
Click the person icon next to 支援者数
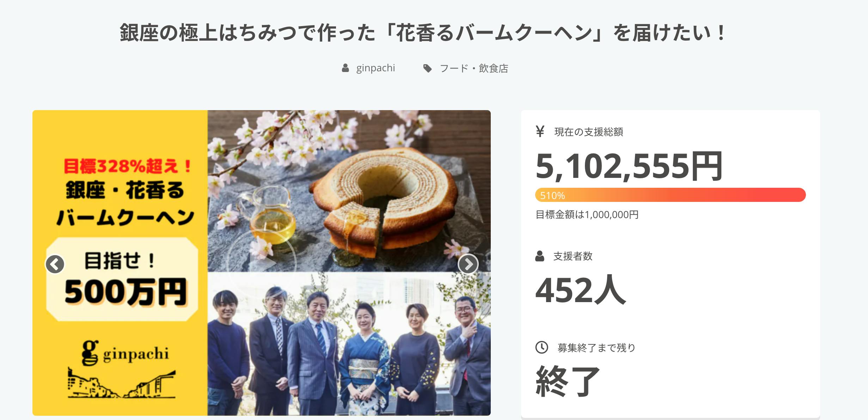[539, 256]
